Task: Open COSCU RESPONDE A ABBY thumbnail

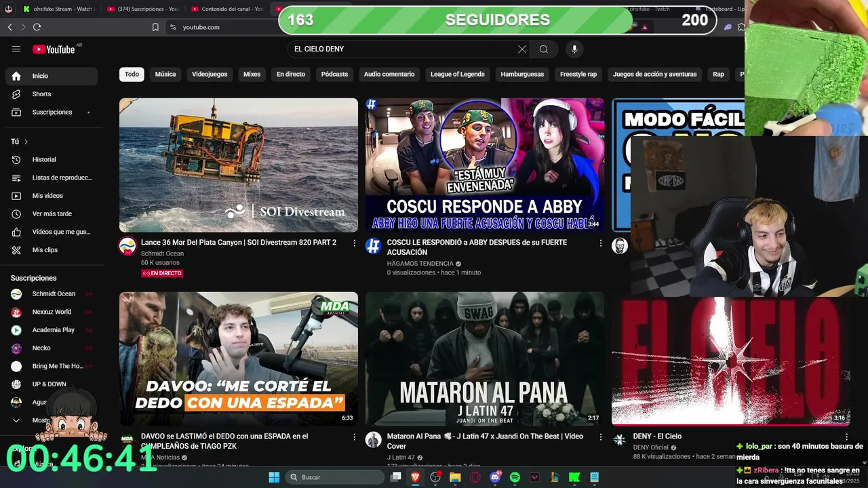Action: [485, 165]
